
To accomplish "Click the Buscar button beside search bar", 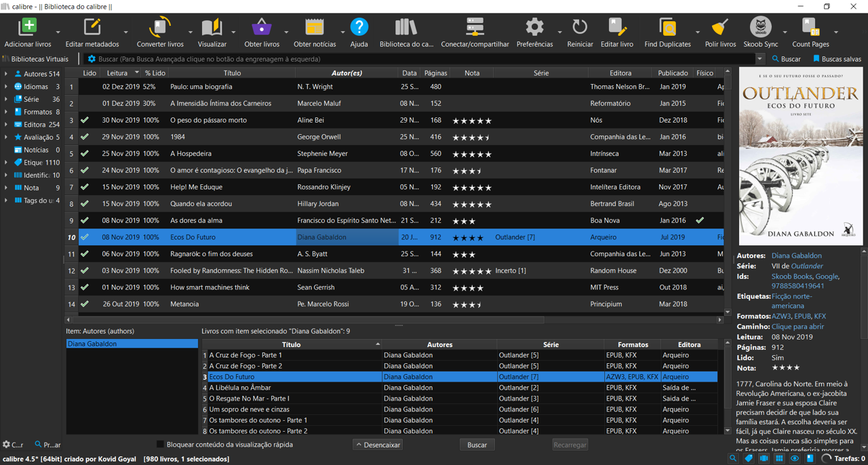I will (x=786, y=59).
